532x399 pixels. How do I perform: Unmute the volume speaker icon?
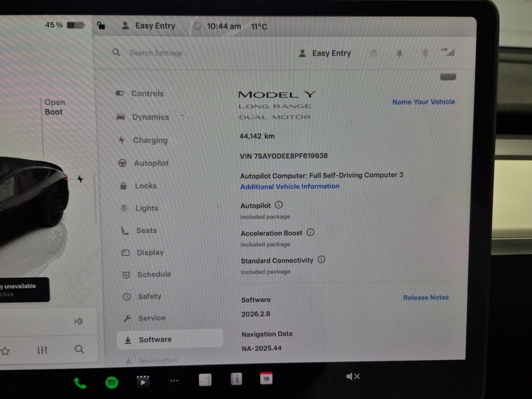pos(352,376)
